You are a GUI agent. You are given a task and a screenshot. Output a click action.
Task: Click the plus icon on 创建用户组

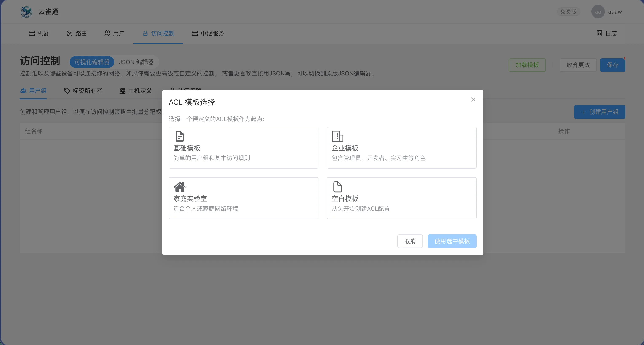(584, 112)
